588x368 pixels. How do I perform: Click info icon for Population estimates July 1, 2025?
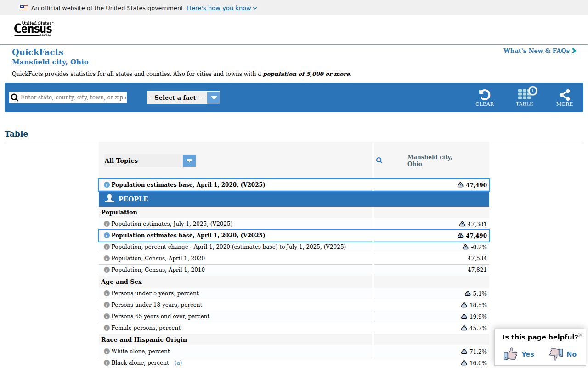coord(107,224)
